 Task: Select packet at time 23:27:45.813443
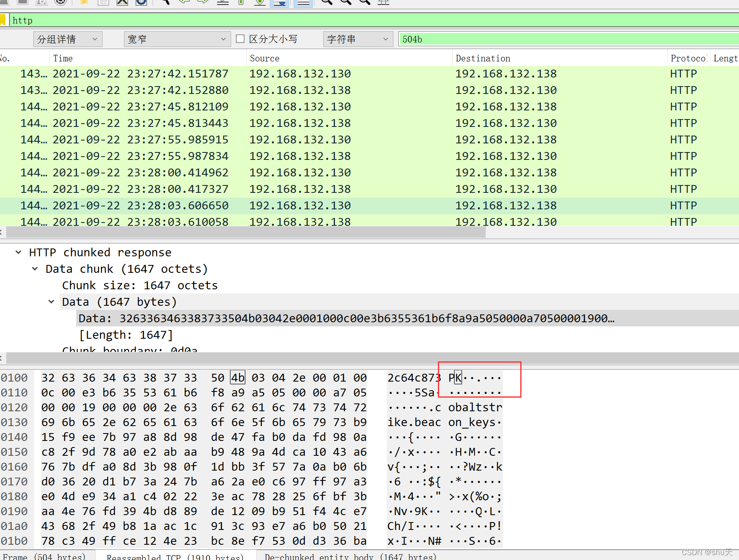coord(369,123)
